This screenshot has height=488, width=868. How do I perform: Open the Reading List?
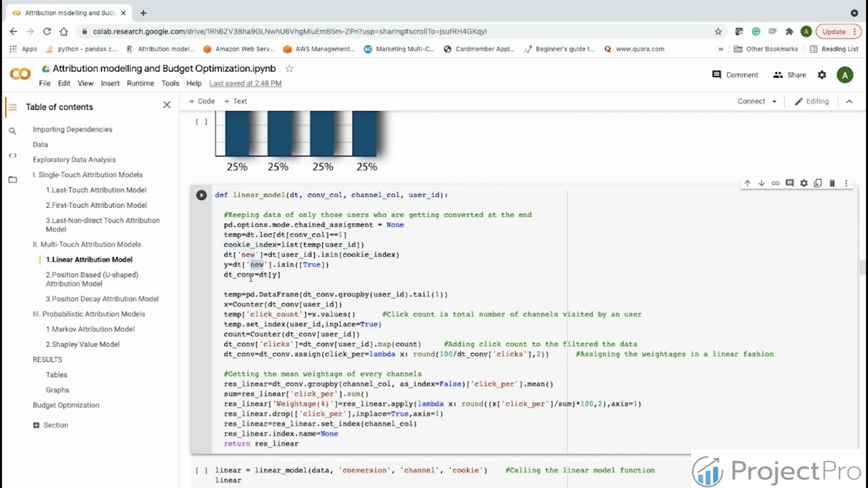834,49
